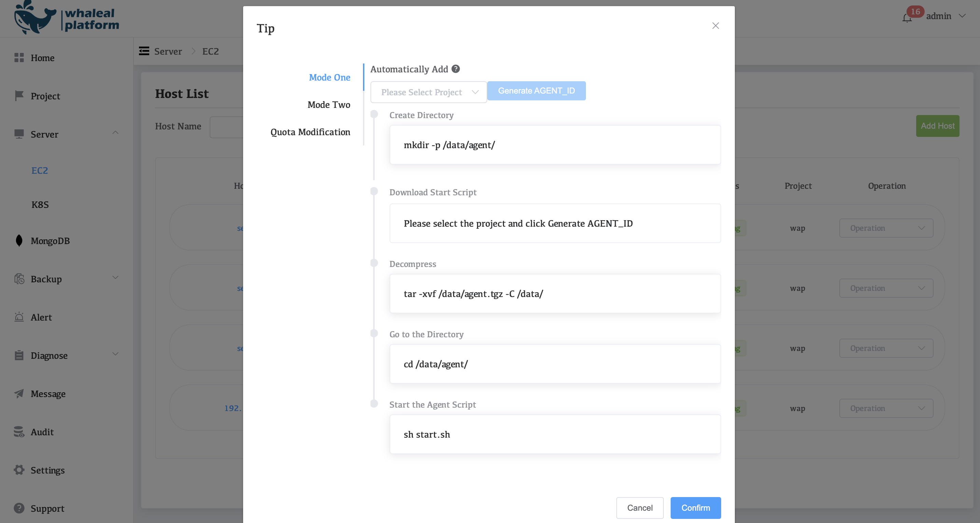Click the Generate AGENT_ID button

pyautogui.click(x=536, y=90)
